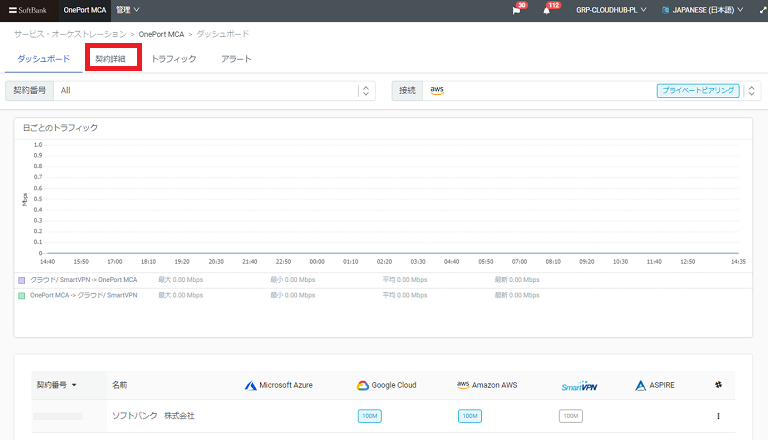Open the flag notifications icon
Image resolution: width=768 pixels, height=440 pixels.
point(517,10)
